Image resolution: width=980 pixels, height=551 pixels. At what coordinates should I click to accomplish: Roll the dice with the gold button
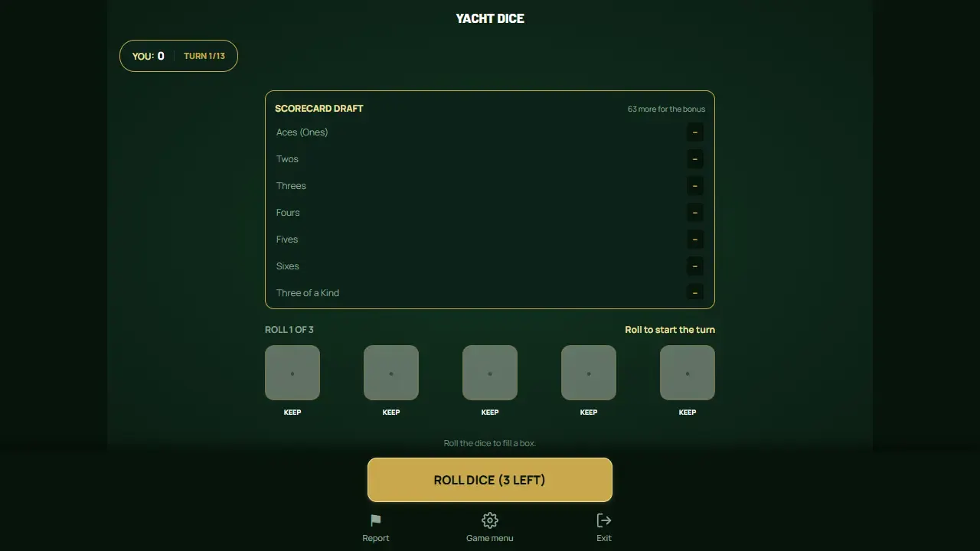coord(490,480)
